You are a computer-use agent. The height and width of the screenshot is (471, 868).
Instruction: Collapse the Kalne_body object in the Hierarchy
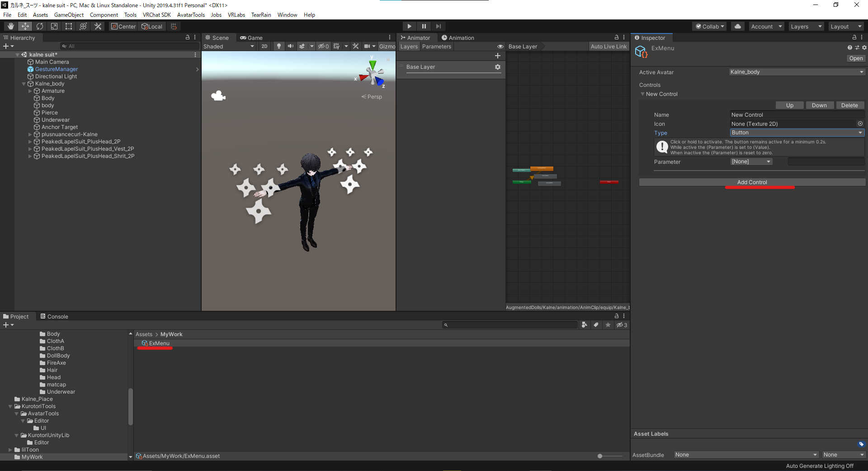click(24, 84)
